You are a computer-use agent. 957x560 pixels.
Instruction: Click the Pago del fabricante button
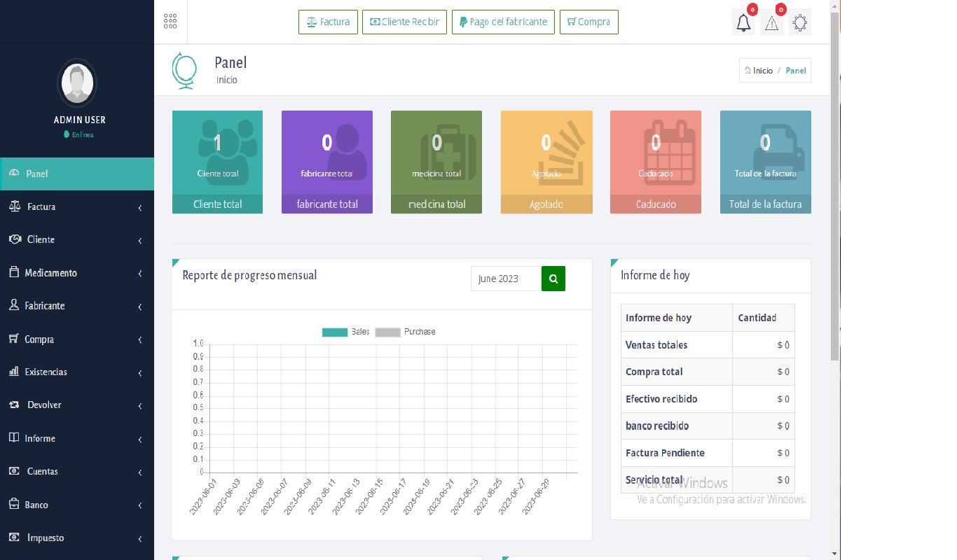tap(503, 22)
